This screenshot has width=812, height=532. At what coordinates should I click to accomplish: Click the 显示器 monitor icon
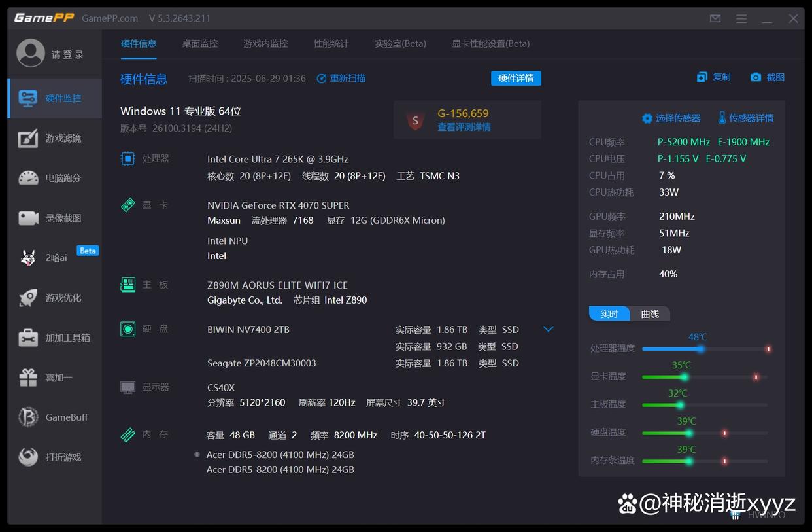click(128, 387)
